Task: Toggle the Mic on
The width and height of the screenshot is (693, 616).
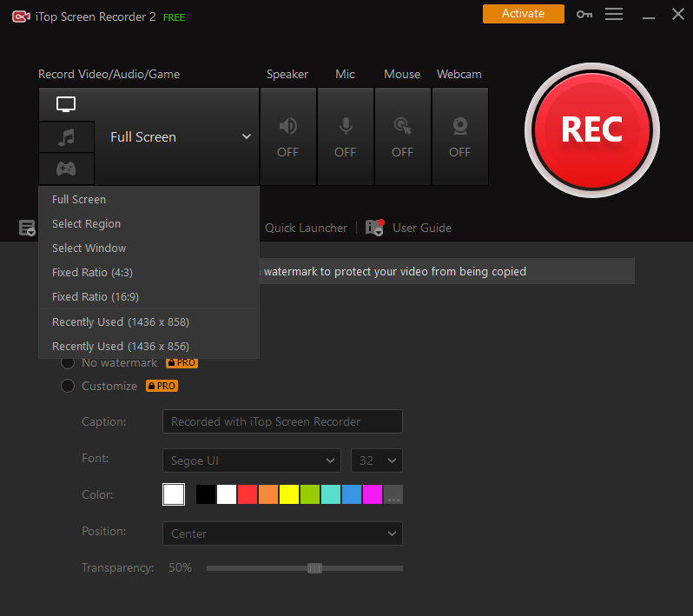Action: point(345,136)
